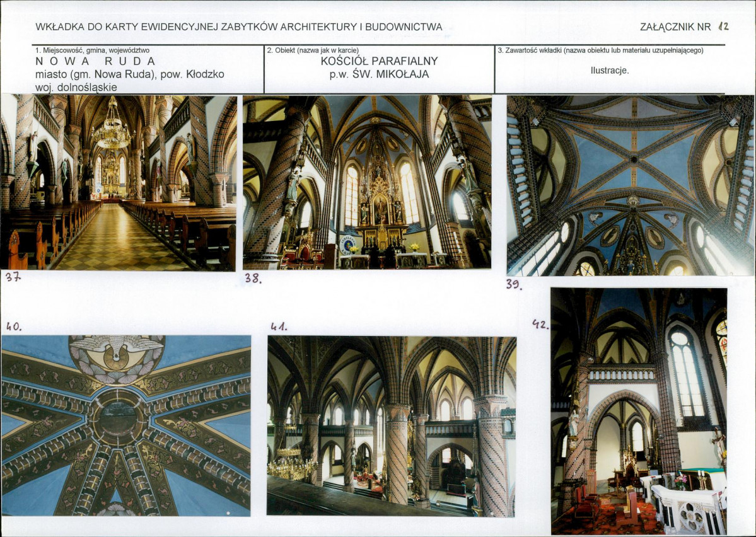Select the "NOWA RUDA" locality name
The image size is (756, 537).
(x=95, y=61)
